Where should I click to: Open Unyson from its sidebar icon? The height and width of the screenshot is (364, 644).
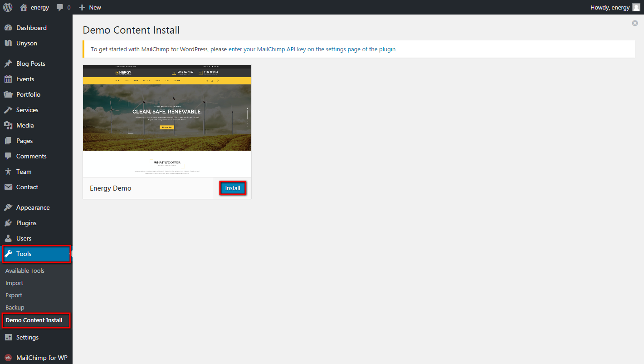[x=8, y=43]
